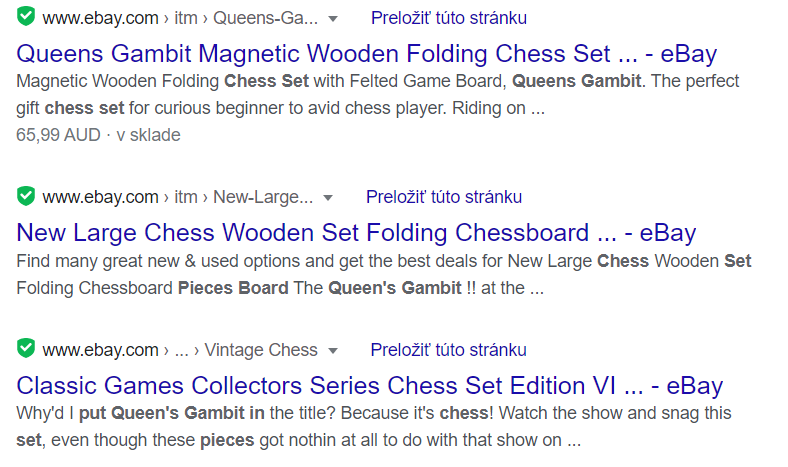
Task: Click Preložiť túto stránku for Vintage Chess result
Action: (x=448, y=350)
